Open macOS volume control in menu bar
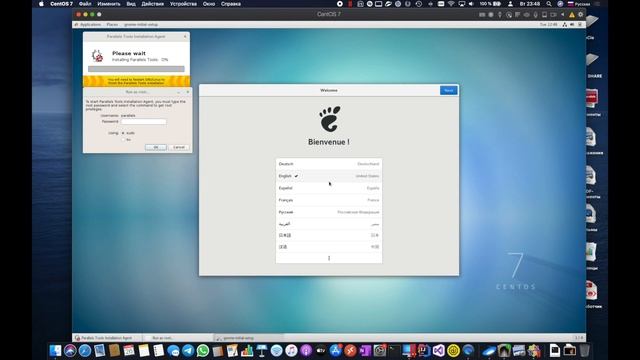This screenshot has width=640, height=360. pos(471,4)
